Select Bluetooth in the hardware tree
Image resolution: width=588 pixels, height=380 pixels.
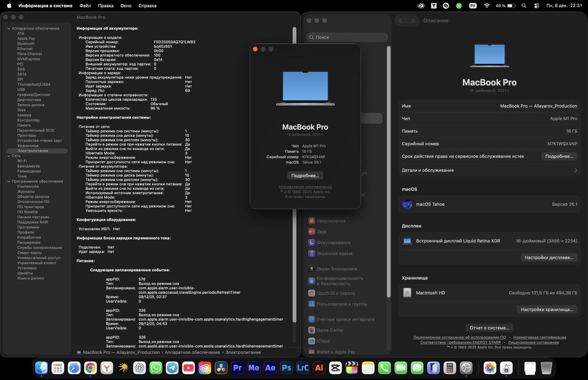tap(26, 44)
